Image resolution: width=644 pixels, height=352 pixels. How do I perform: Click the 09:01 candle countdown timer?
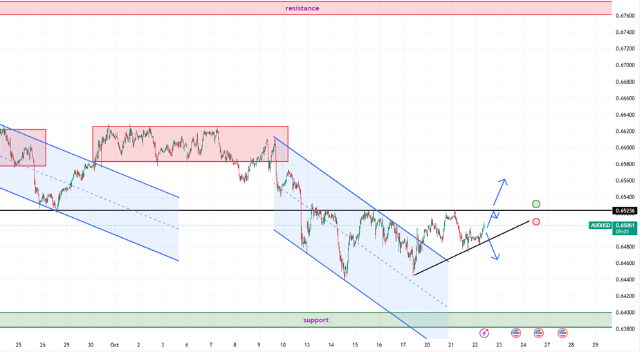(623, 232)
